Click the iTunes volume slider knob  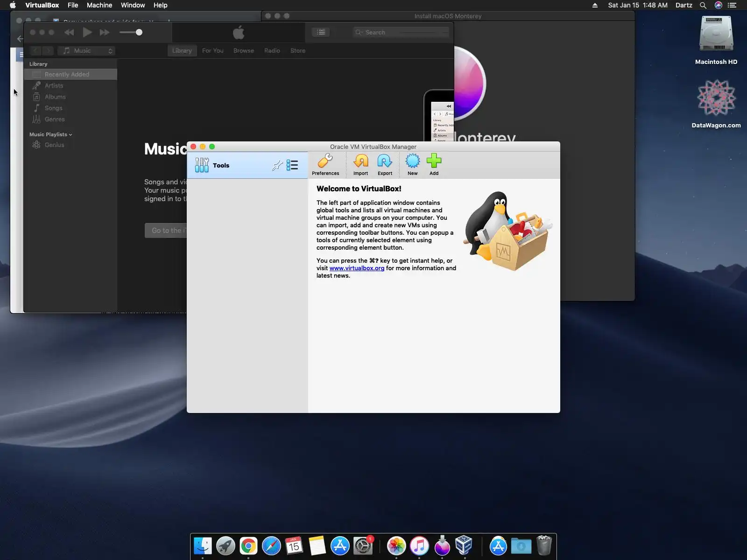(139, 32)
